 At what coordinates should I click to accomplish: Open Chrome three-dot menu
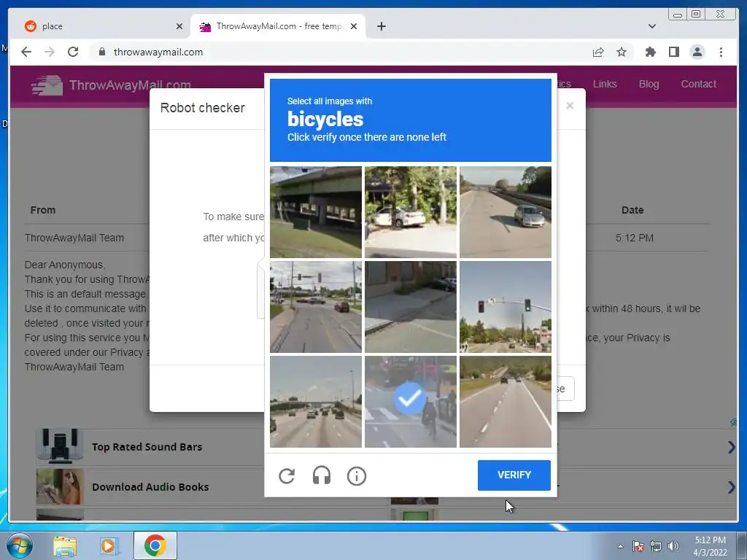click(721, 52)
